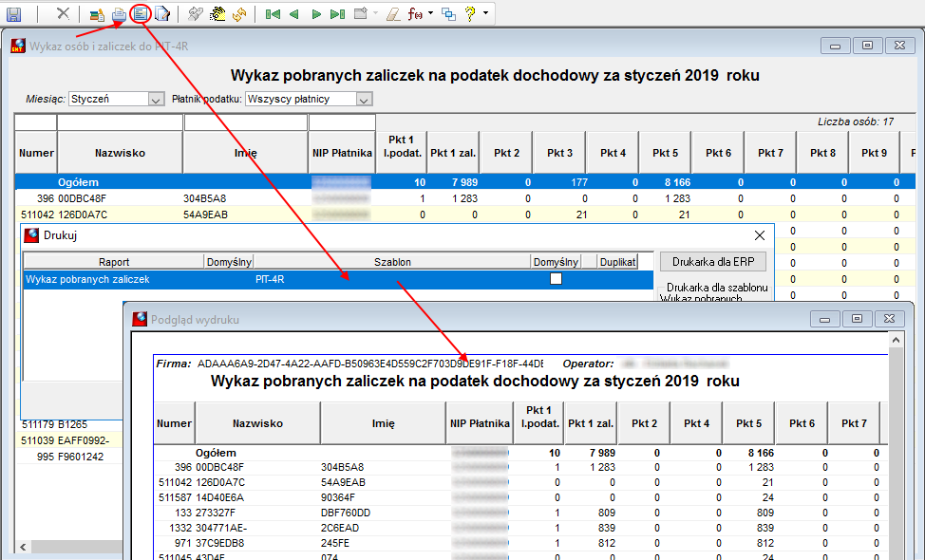Click the new window toolbar icon
This screenshot has width=925, height=560.
[361, 13]
